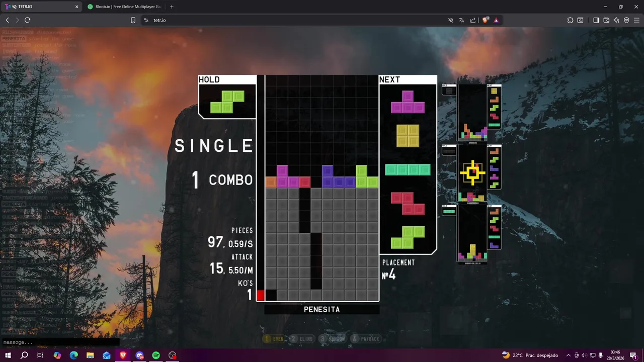Expand the hidden system tray icons

pyautogui.click(x=568, y=355)
